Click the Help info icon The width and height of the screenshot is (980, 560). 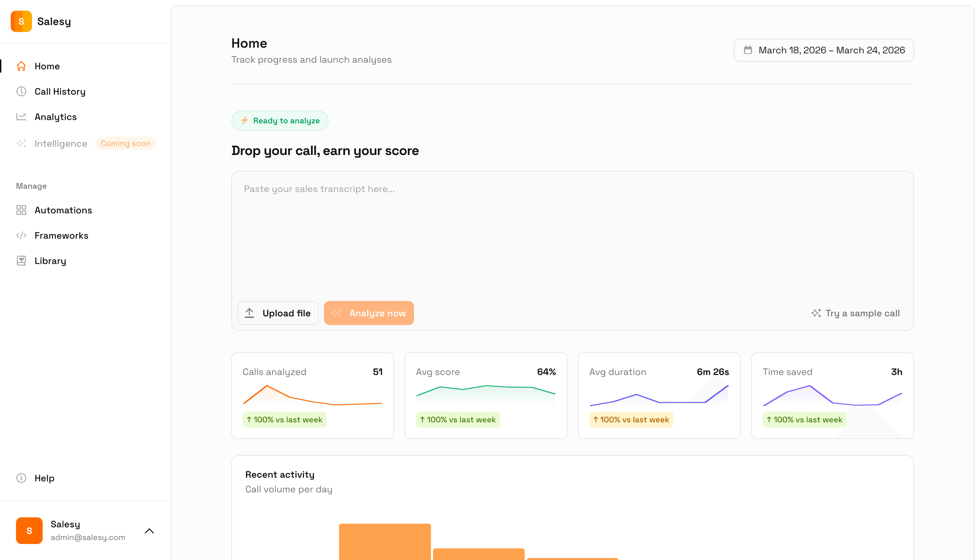point(21,478)
